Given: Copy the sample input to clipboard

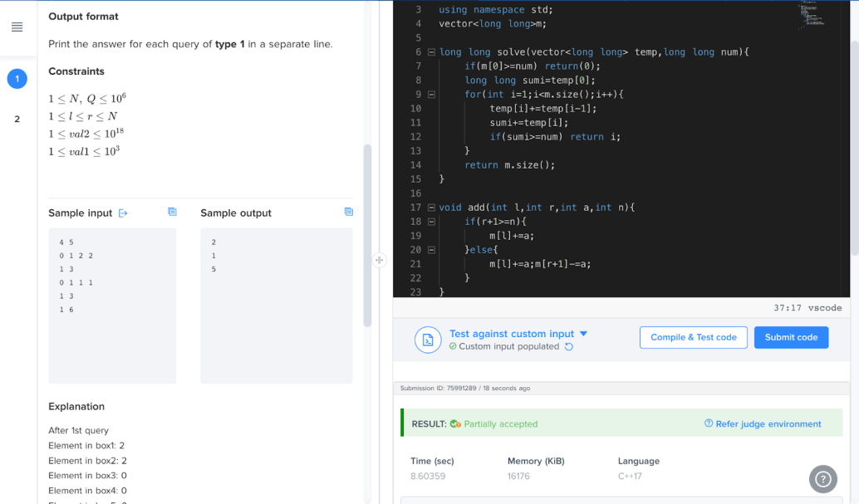Looking at the screenshot, I should pyautogui.click(x=172, y=212).
